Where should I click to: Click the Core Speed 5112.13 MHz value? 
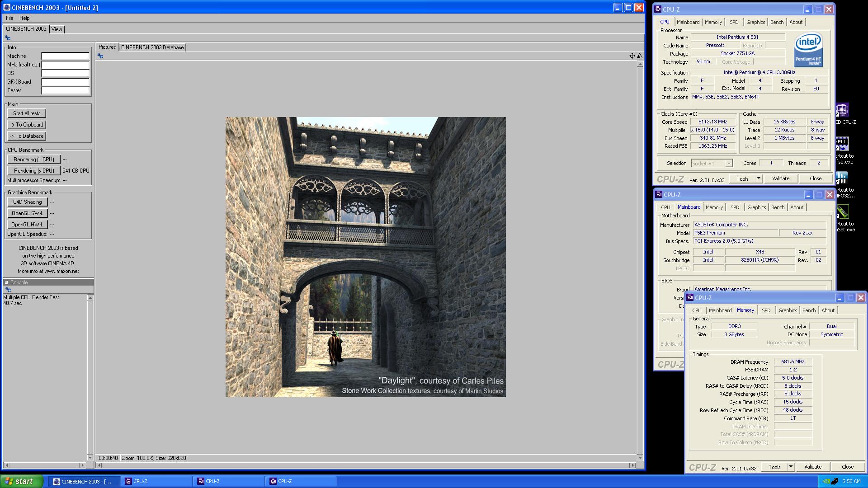pyautogui.click(x=713, y=122)
